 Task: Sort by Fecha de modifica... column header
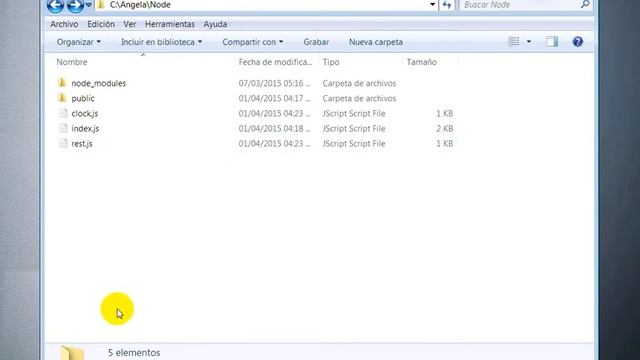click(275, 62)
